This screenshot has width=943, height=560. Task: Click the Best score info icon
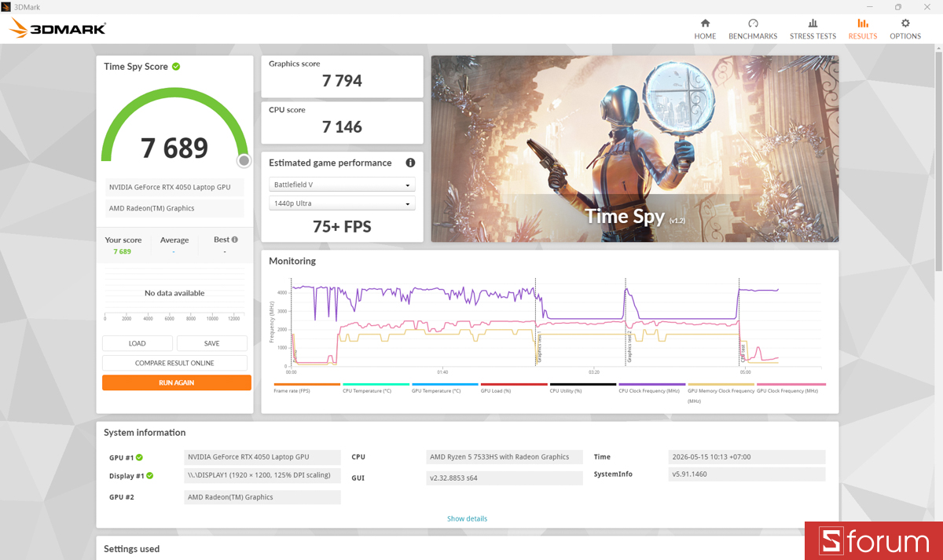coord(234,240)
